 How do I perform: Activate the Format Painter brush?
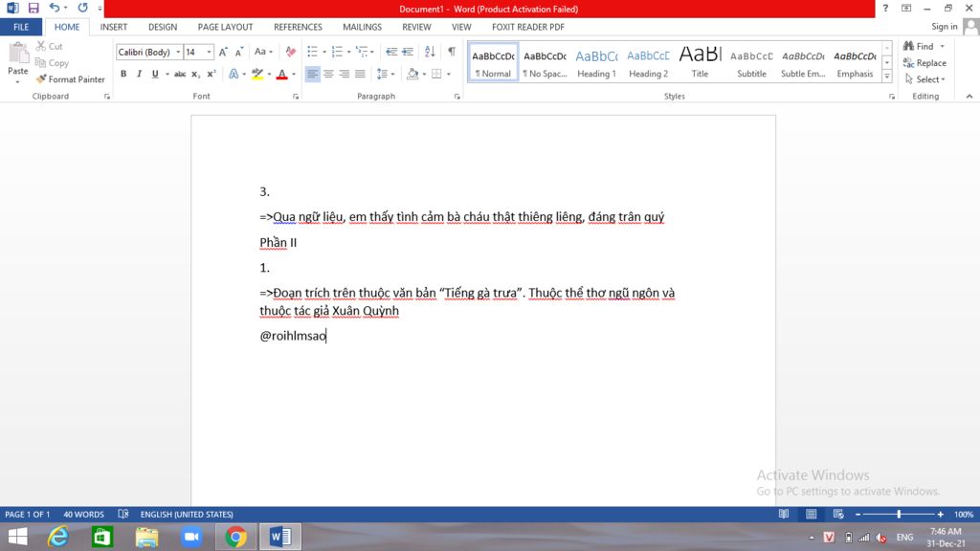(71, 79)
